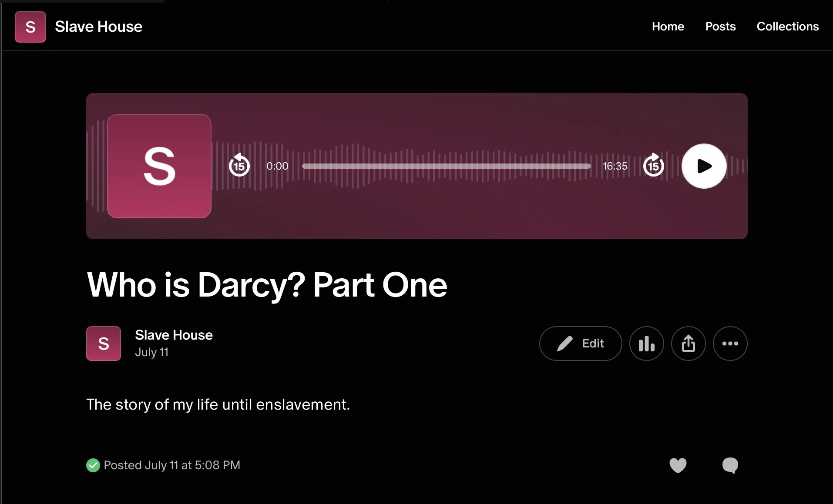Click the 16:35 duration label
This screenshot has width=833, height=504.
click(x=615, y=166)
